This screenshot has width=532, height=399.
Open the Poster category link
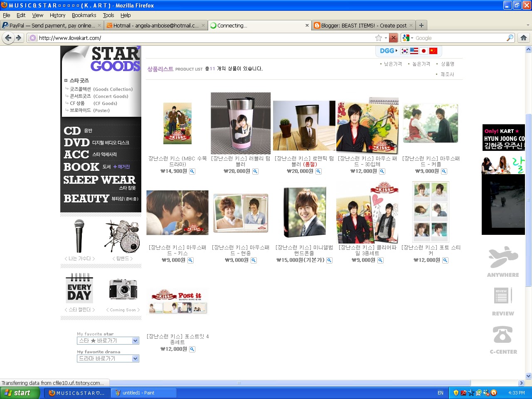(x=90, y=110)
